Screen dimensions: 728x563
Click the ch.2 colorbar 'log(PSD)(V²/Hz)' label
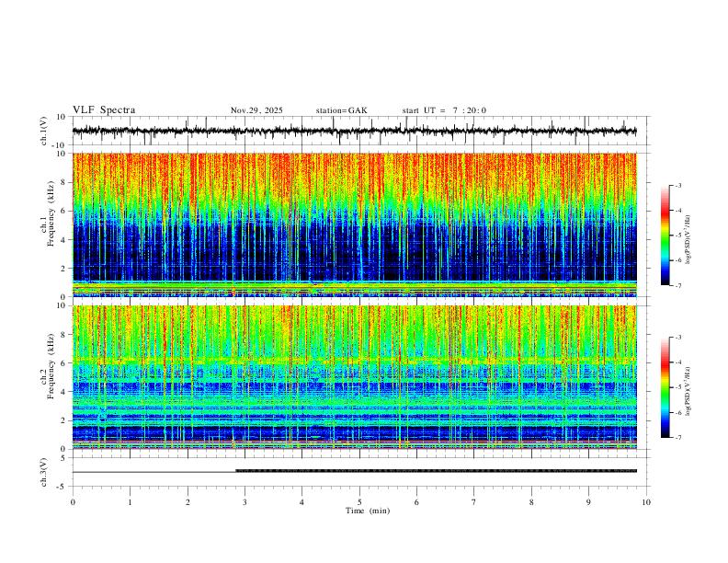tap(688, 391)
